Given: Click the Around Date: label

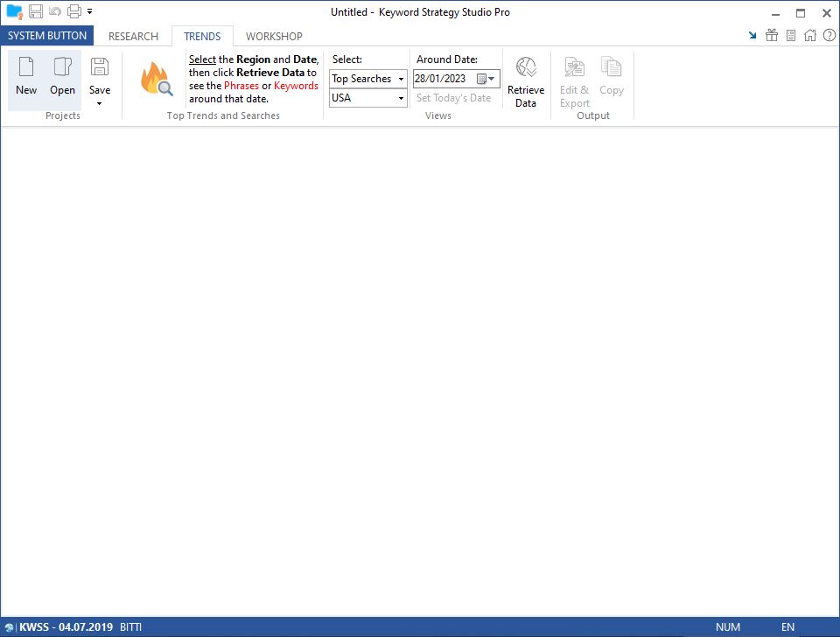Looking at the screenshot, I should click(x=447, y=59).
